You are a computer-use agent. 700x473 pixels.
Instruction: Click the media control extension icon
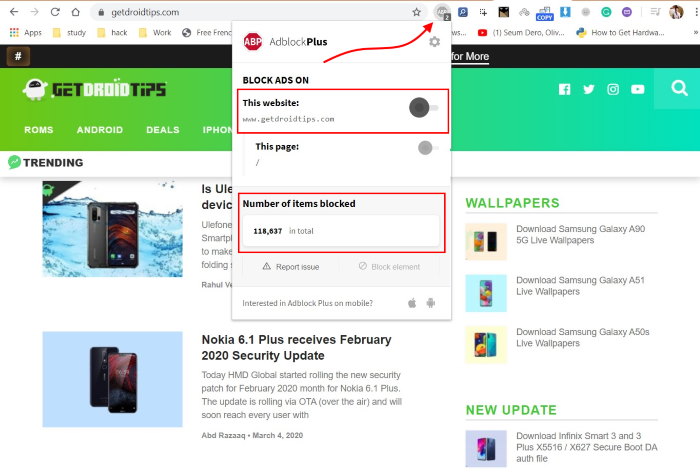coord(655,12)
